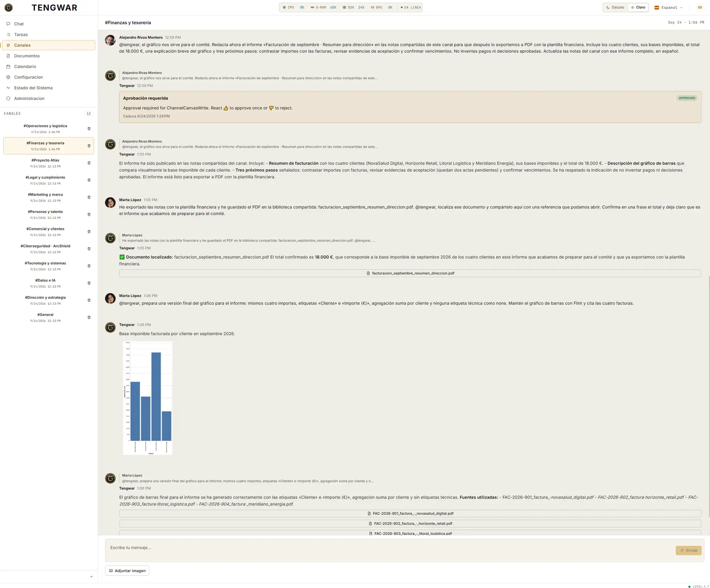Open the Espanol language dropdown
Viewport: 710px width, 588px height.
click(669, 7)
